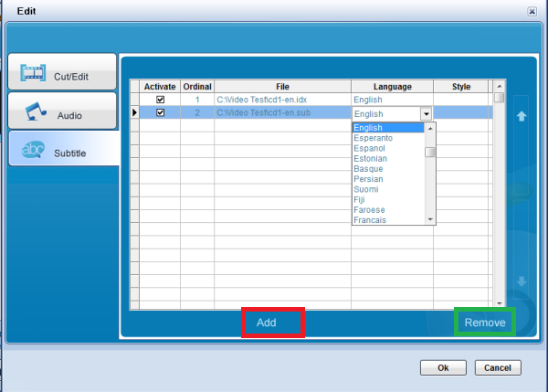Click ordinal cell 2
The width and height of the screenshot is (548, 392).
click(x=197, y=112)
